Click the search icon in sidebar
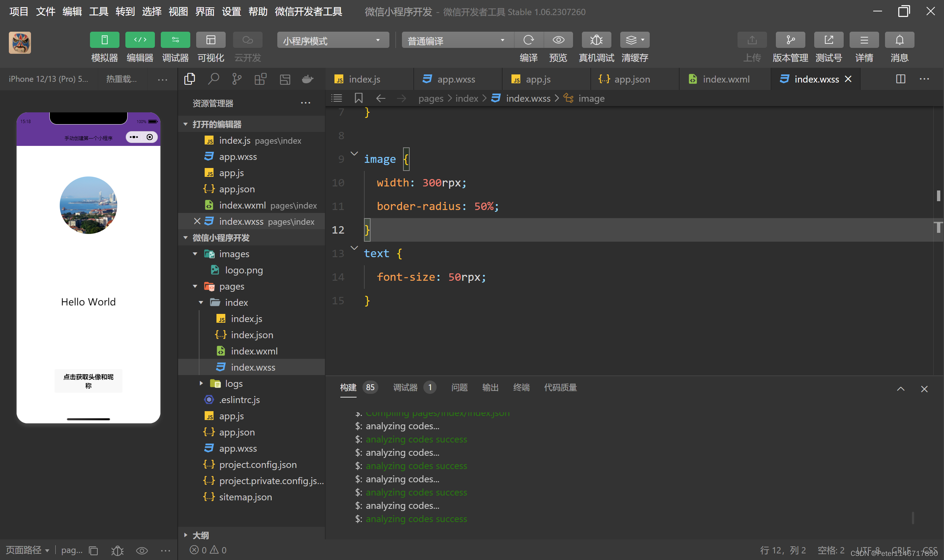The image size is (944, 560). 214,79
